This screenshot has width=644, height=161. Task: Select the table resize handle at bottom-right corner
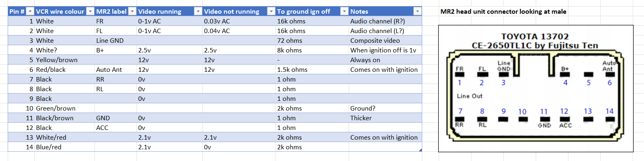click(421, 150)
